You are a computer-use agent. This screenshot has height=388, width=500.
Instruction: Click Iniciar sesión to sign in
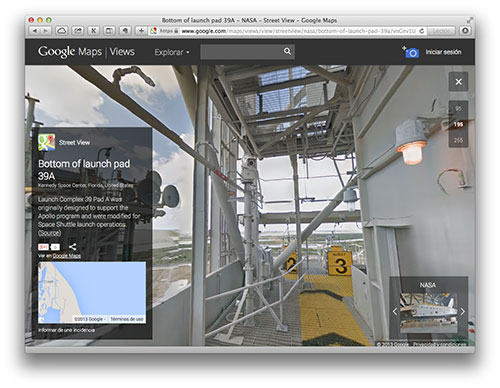click(x=443, y=52)
